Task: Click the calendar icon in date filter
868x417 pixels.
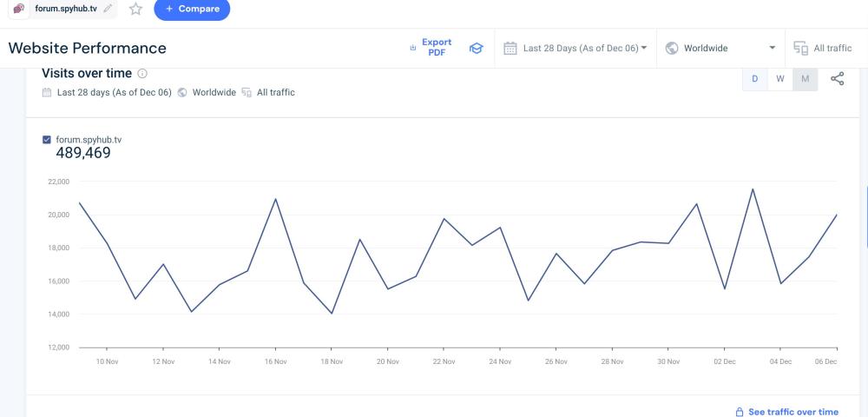Action: pos(510,49)
